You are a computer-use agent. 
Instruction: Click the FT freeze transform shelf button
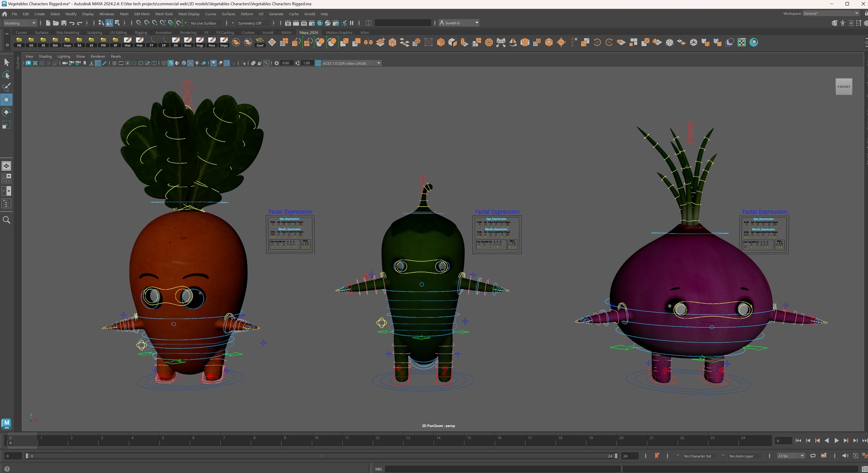click(x=151, y=42)
